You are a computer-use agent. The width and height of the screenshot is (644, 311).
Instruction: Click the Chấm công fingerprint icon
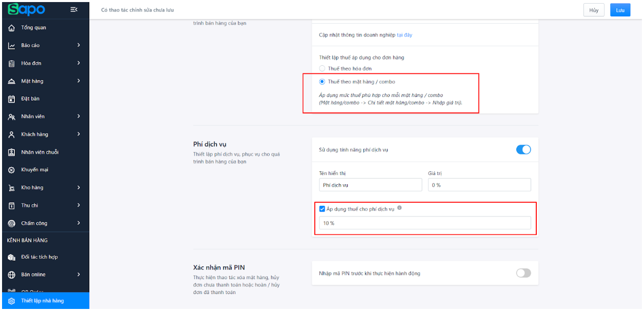[x=11, y=223]
